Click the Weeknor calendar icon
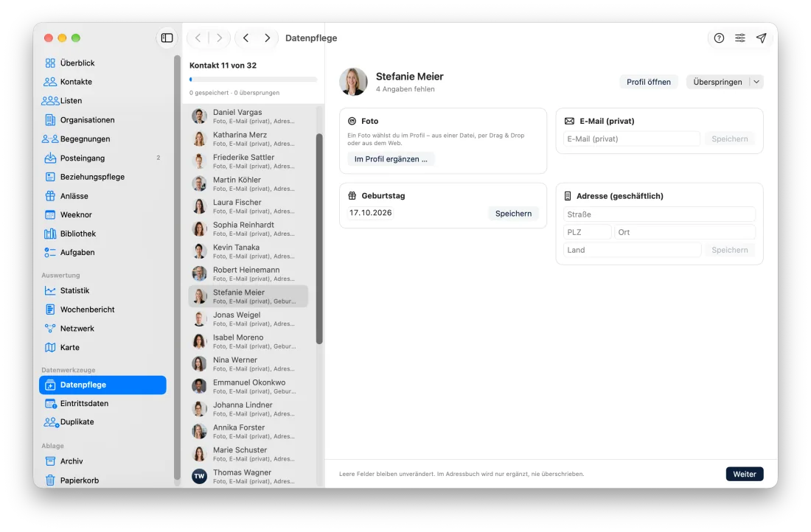Image resolution: width=811 pixels, height=532 pixels. 50,214
